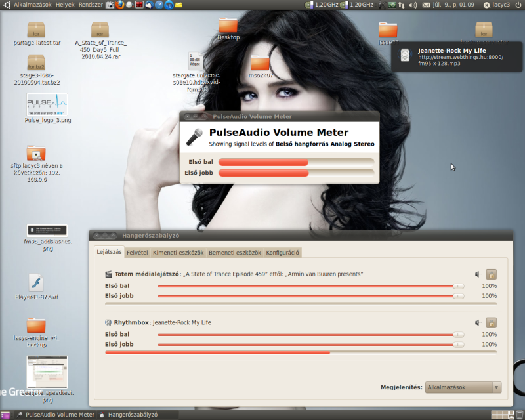Launch Thunderbird mail from the top panel
The image size is (525, 420).
(x=149, y=5)
